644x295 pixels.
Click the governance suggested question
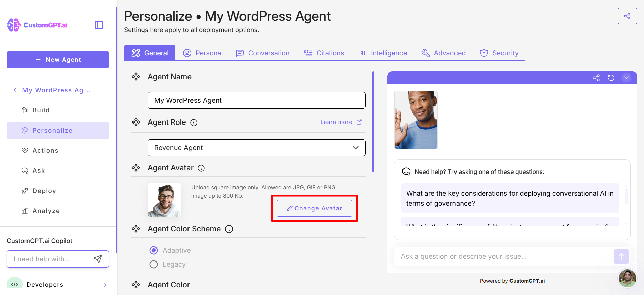[510, 198]
